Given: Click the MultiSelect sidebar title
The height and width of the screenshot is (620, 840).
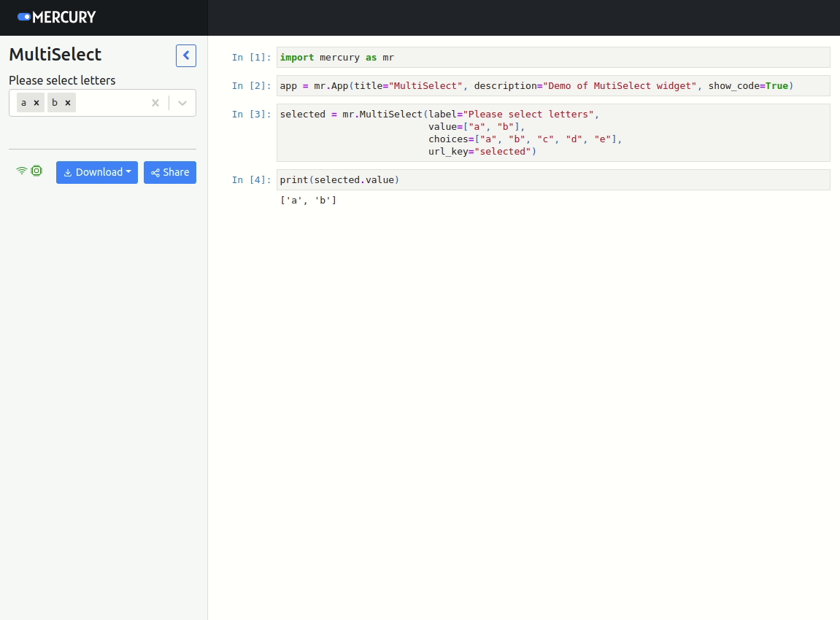Looking at the screenshot, I should 55,55.
